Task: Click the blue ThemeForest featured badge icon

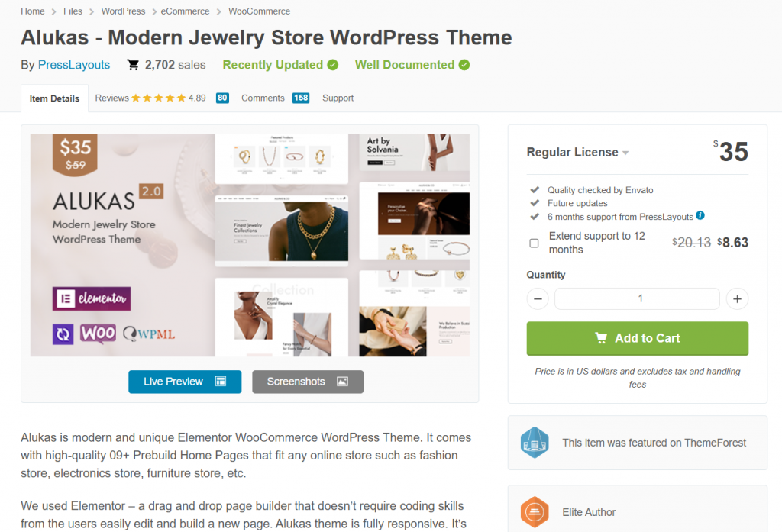Action: (535, 442)
